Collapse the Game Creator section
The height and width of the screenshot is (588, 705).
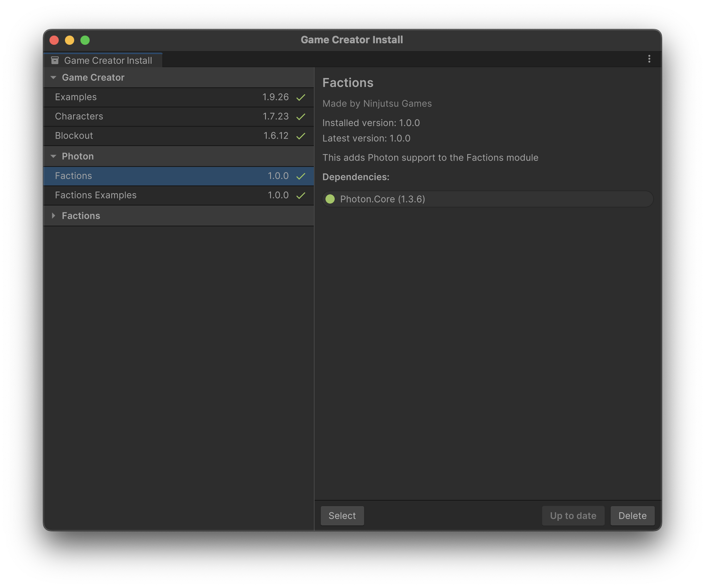(53, 78)
